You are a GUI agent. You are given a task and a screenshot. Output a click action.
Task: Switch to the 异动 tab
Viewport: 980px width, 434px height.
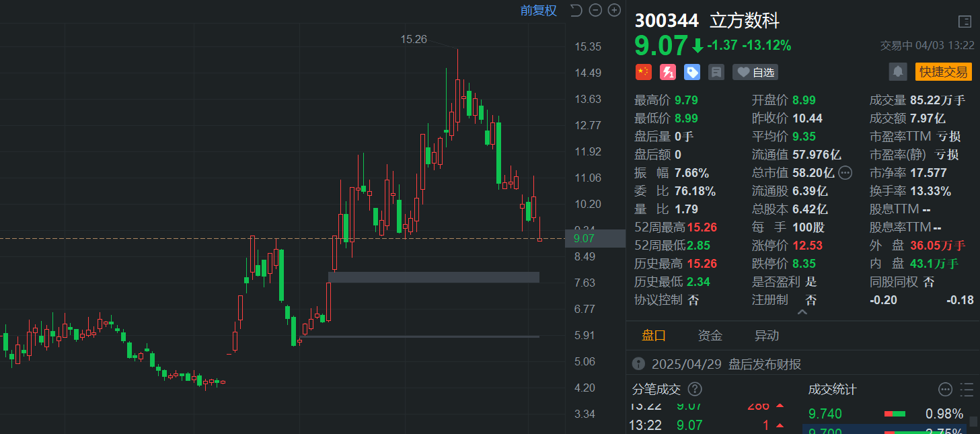click(x=767, y=335)
